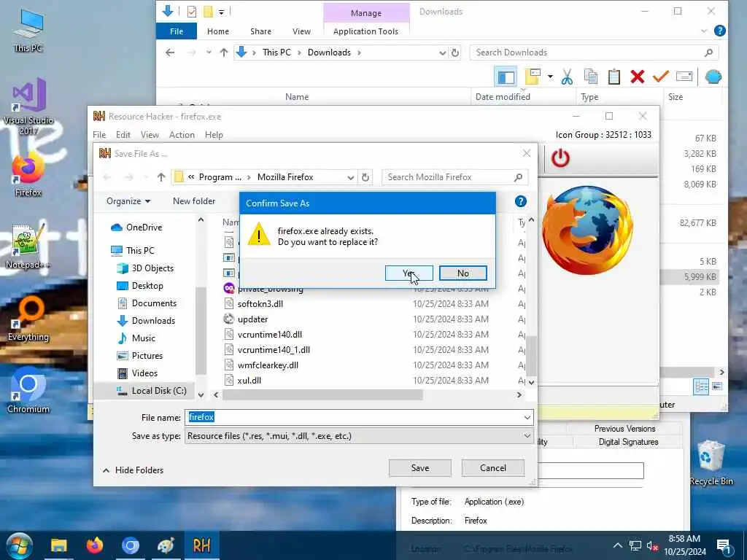Screen dimensions: 747x560
Task: Switch to Application Tools tab
Action: click(x=365, y=31)
